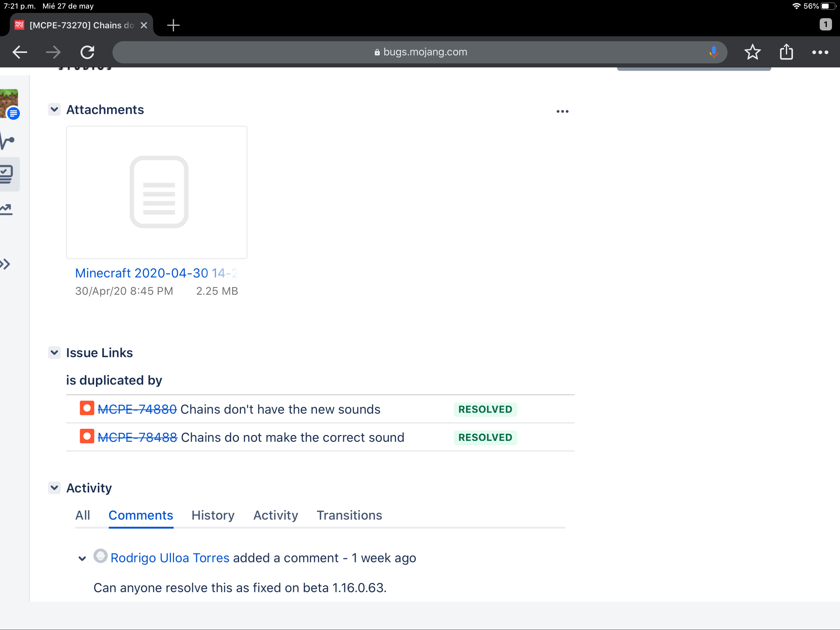Switch to the Transitions tab
The image size is (840, 630).
[x=349, y=515]
